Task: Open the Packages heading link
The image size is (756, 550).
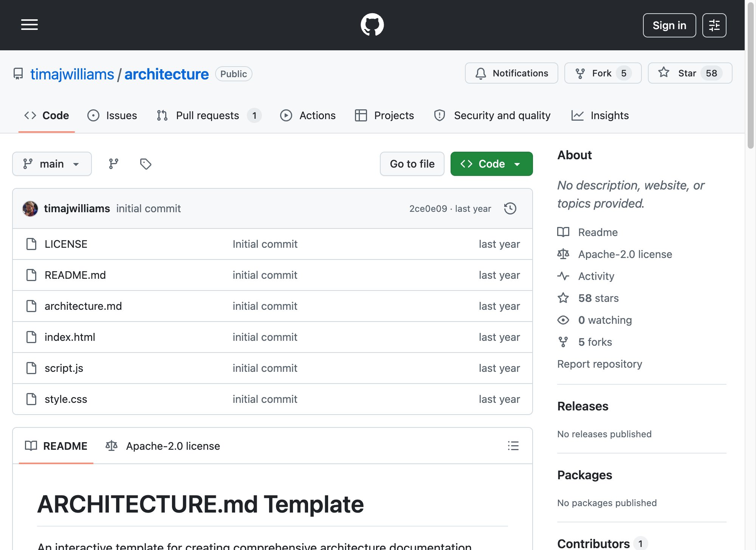Action: pyautogui.click(x=584, y=475)
